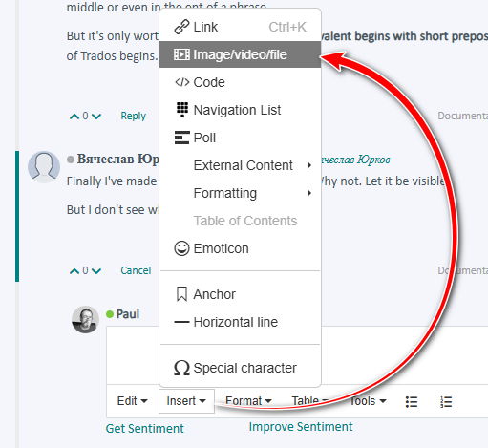This screenshot has width=488, height=448.
Task: Click the Navigation List grid icon
Action: (x=182, y=110)
